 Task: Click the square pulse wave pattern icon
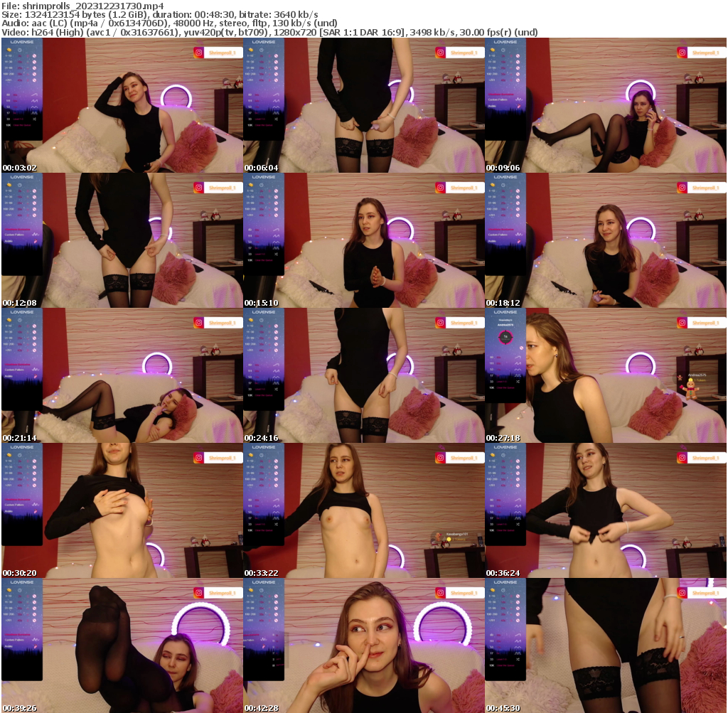pos(35,112)
